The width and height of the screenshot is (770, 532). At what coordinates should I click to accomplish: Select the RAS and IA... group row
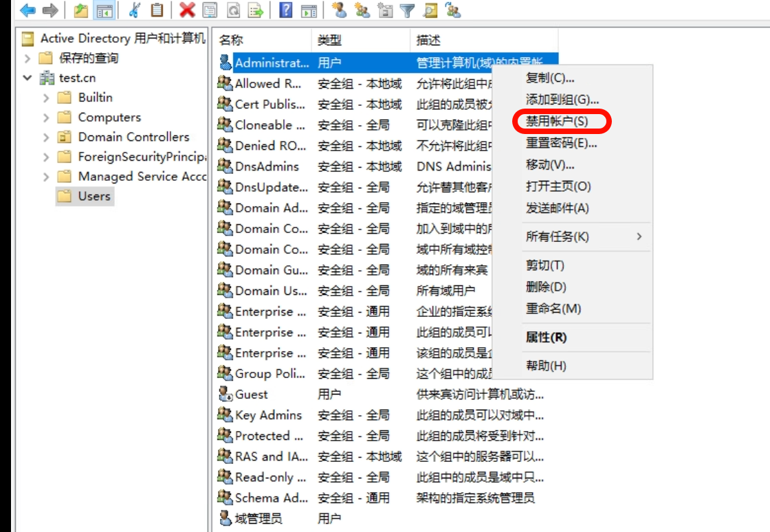386,456
